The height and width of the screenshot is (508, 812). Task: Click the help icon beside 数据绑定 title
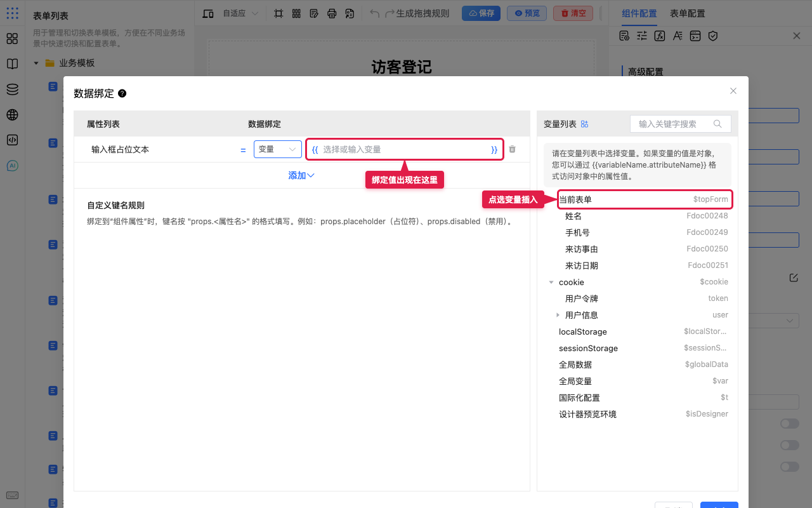(x=122, y=93)
